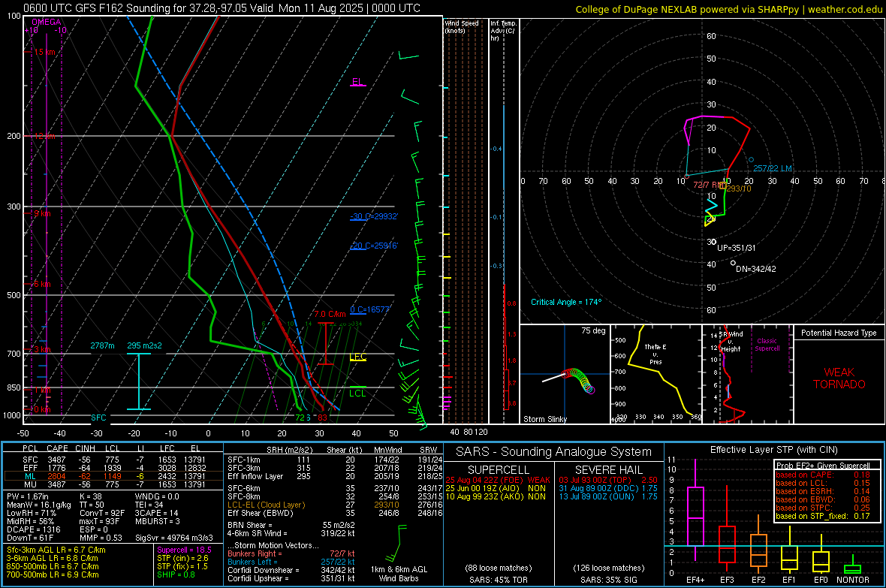Click the Wind Speed (knots) panel header
886x588 pixels.
click(462, 26)
